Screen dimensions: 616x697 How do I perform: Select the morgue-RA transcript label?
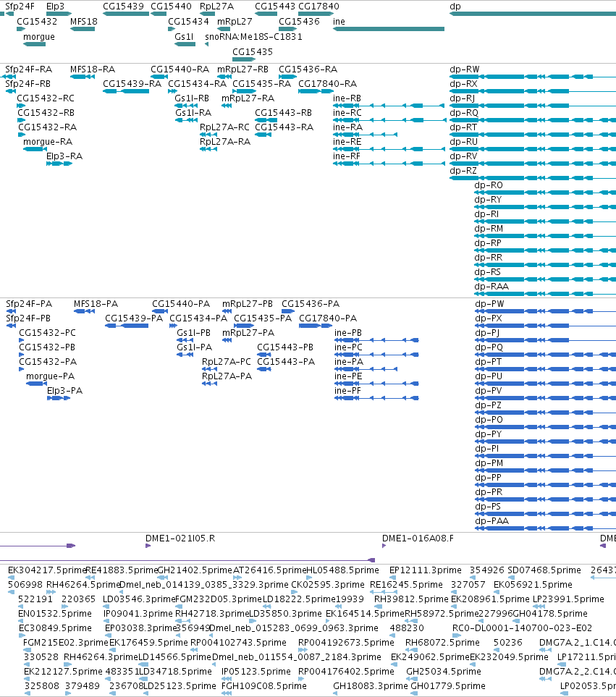click(x=48, y=142)
